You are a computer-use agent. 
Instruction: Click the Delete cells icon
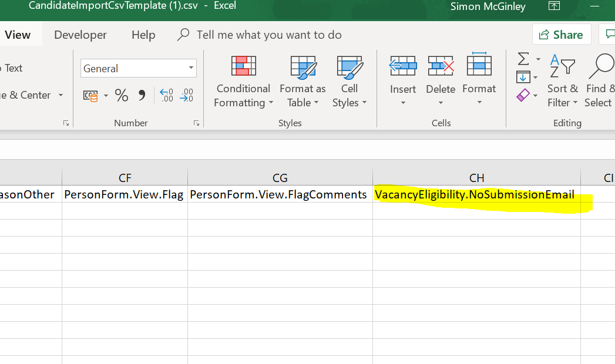tap(441, 66)
